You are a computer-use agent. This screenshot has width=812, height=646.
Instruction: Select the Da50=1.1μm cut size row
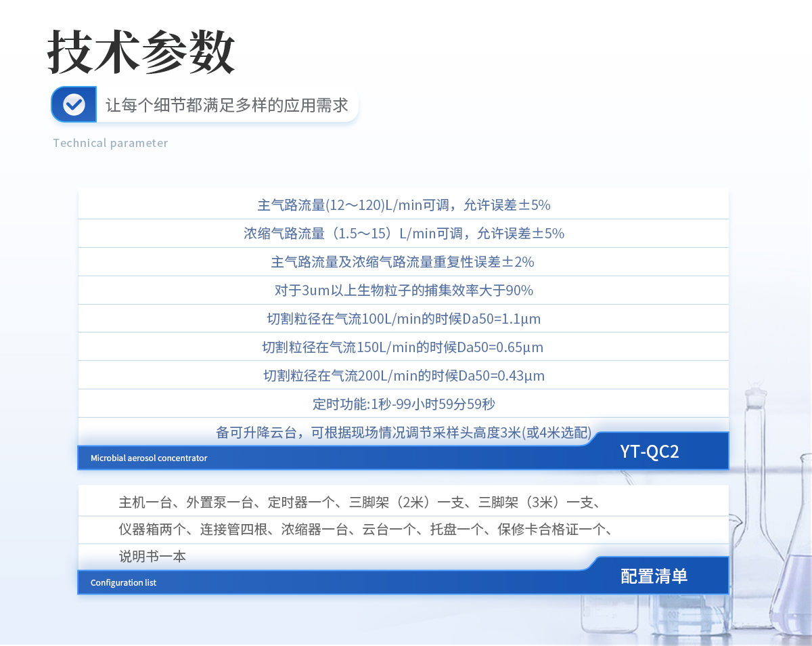point(403,319)
